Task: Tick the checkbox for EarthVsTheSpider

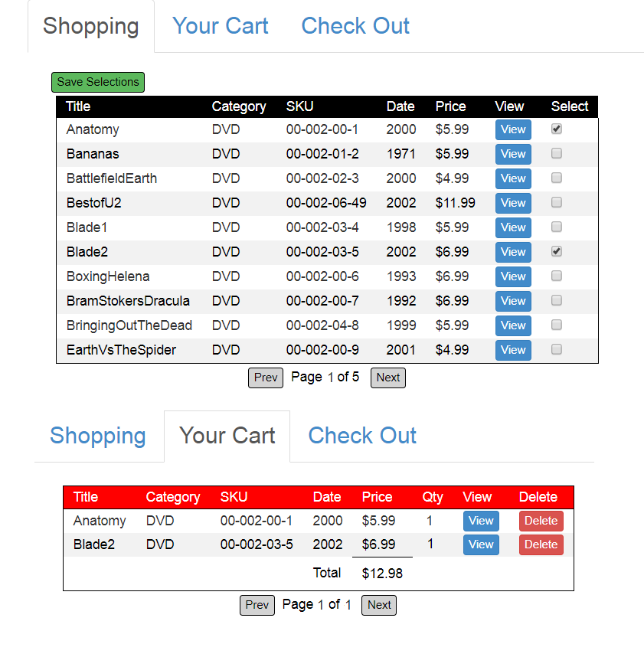Action: 557,350
